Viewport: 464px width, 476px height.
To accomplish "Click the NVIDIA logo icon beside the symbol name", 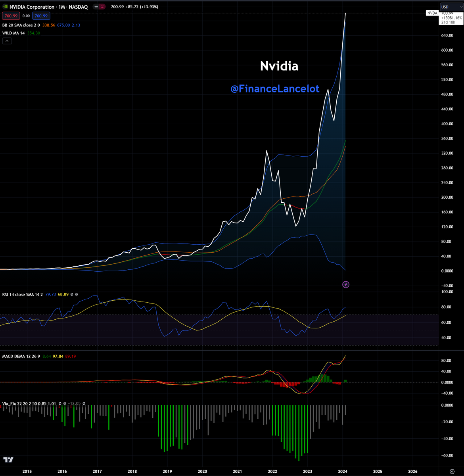I will (x=5, y=7).
